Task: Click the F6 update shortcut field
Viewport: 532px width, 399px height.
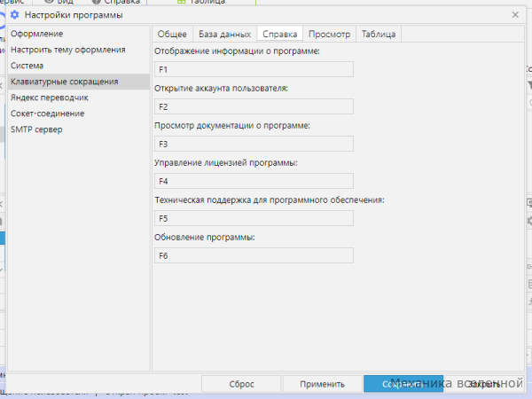Action: coord(254,255)
